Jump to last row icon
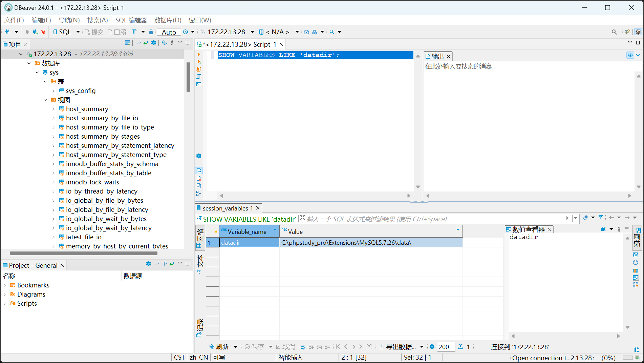 click(361, 347)
